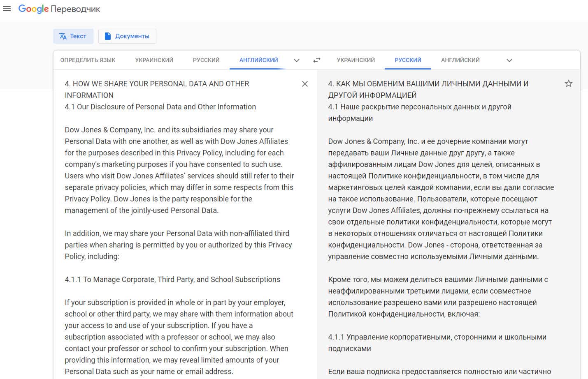This screenshot has width=588, height=379.
Task: Click the source paragraph starting 'Dow Jones & Company, Inc. and'
Action: pyautogui.click(x=179, y=170)
